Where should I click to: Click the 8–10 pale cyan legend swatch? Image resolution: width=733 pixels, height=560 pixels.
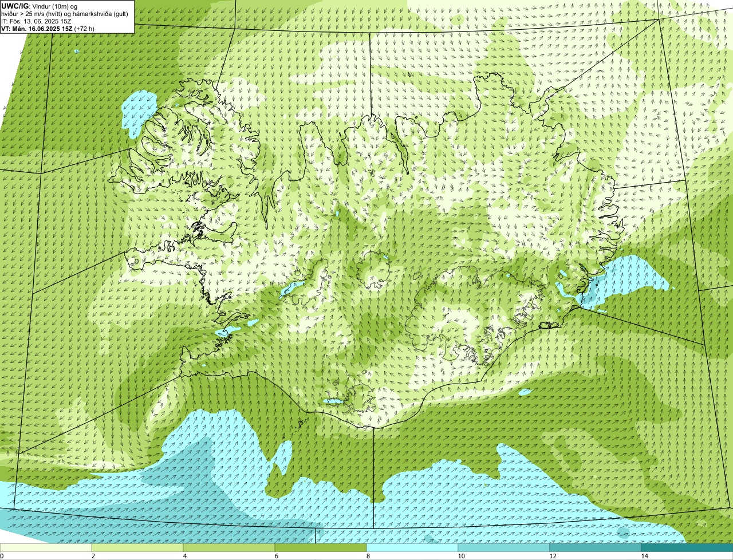(x=412, y=547)
